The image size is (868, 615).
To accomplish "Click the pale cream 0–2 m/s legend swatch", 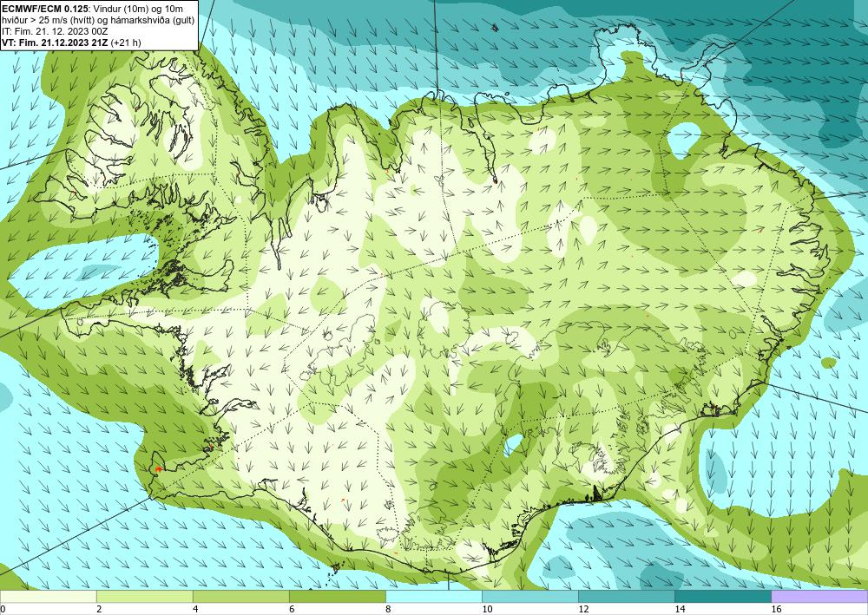I will [x=48, y=596].
